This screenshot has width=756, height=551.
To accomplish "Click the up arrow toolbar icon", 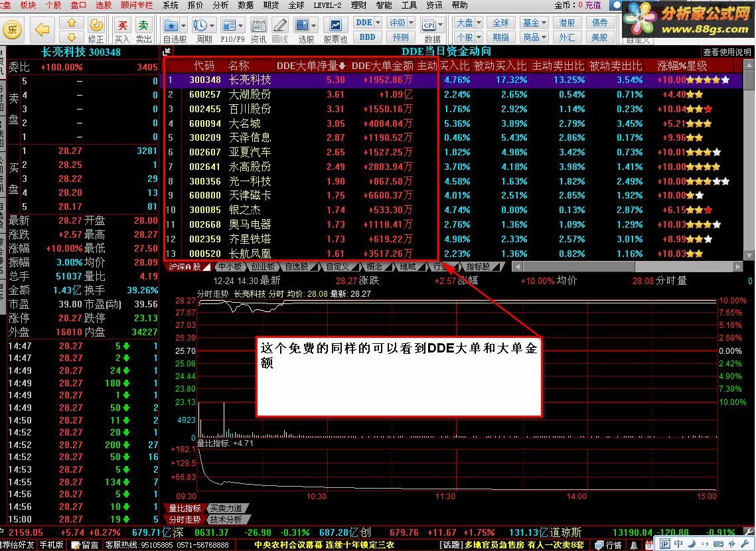I will (x=72, y=23).
